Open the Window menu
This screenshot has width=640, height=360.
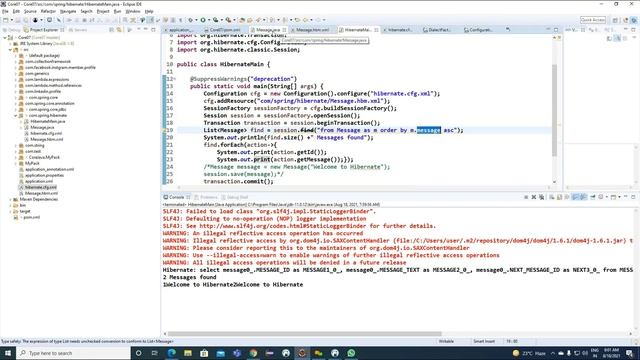(x=133, y=11)
